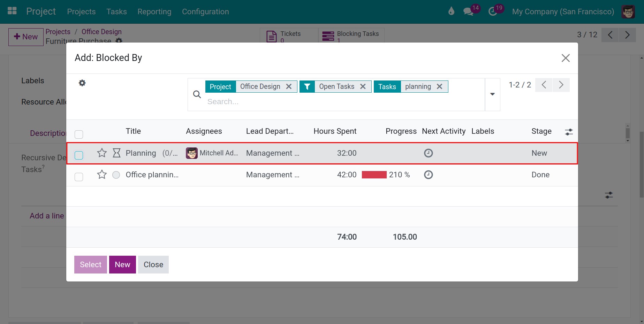Open the Blocking Tasks stat button
The width and height of the screenshot is (644, 324).
click(351, 35)
